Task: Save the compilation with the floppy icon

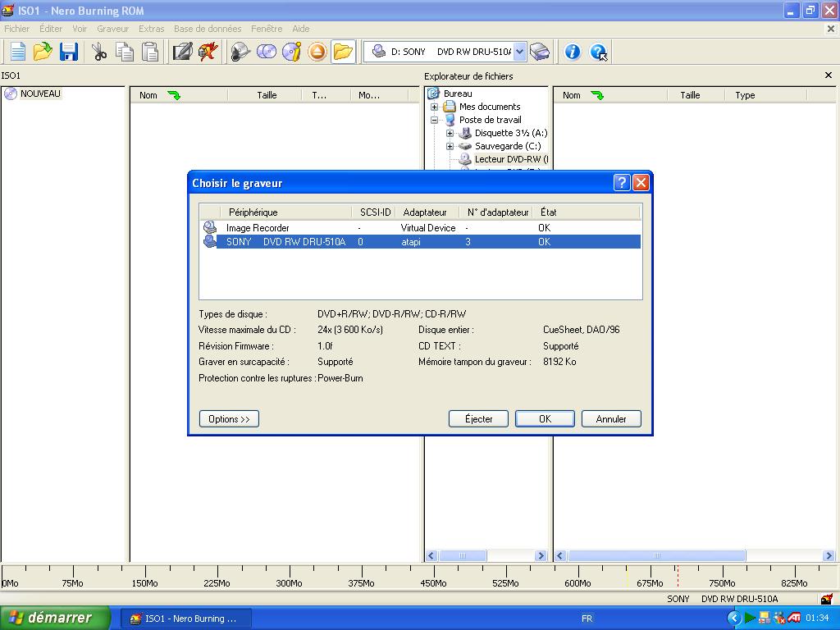Action: point(69,52)
